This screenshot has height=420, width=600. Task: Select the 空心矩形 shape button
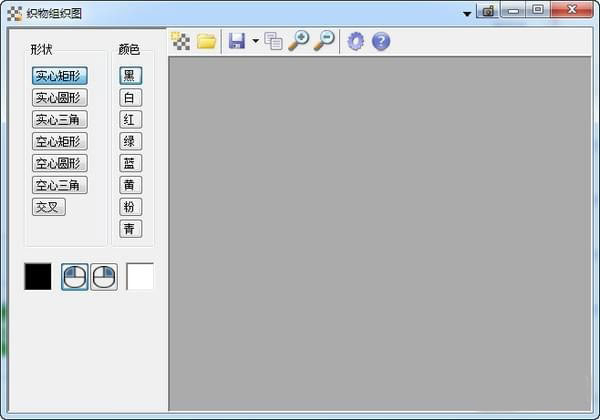point(60,142)
